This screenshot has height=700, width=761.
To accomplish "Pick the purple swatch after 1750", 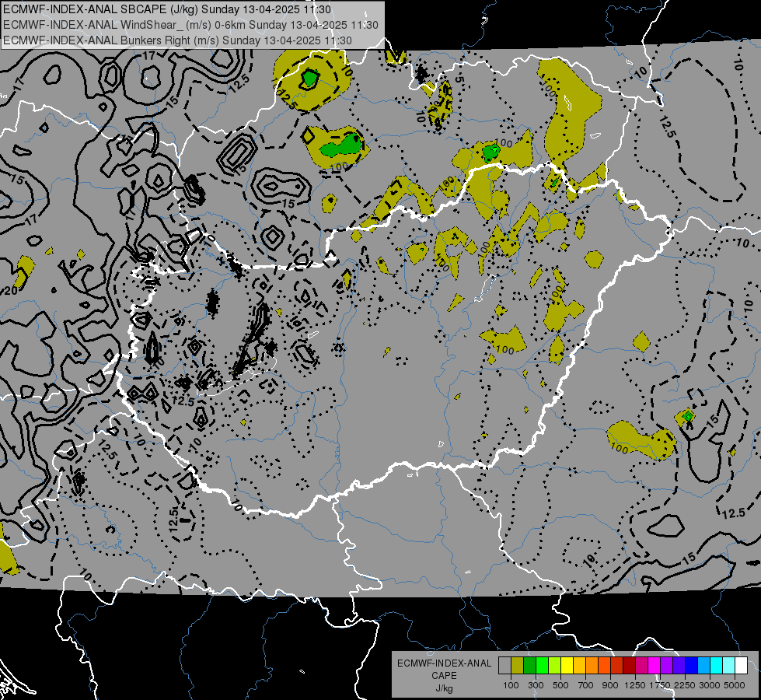I will (x=667, y=666).
